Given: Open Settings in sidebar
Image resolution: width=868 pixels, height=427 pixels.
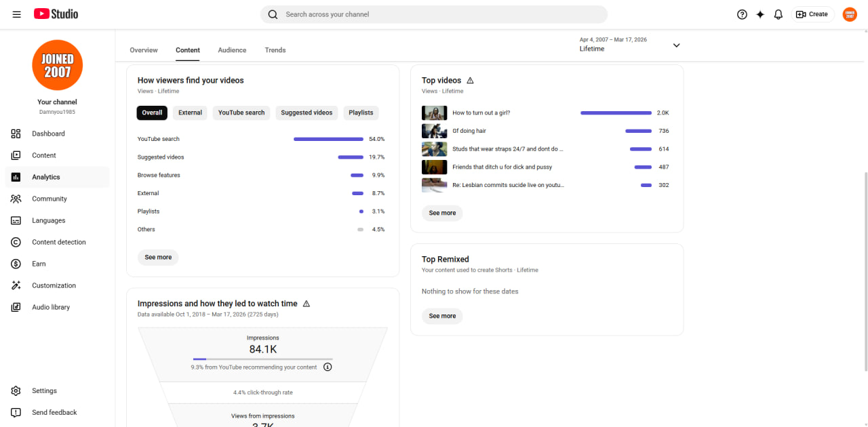Looking at the screenshot, I should [x=57, y=390].
